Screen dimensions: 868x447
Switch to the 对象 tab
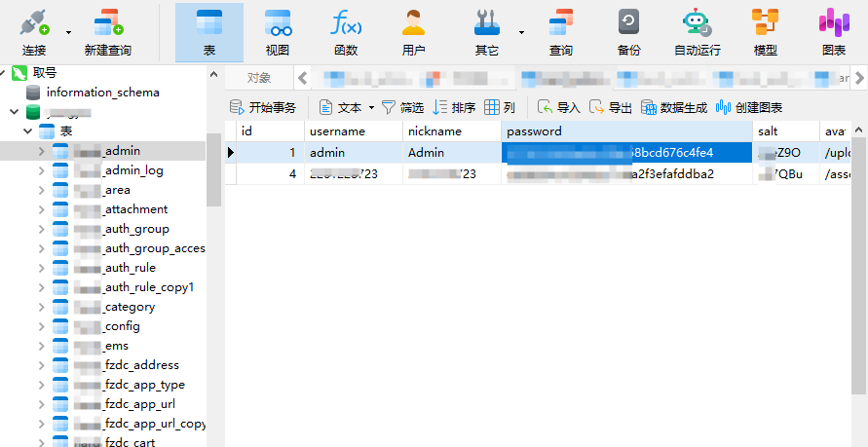tap(258, 78)
